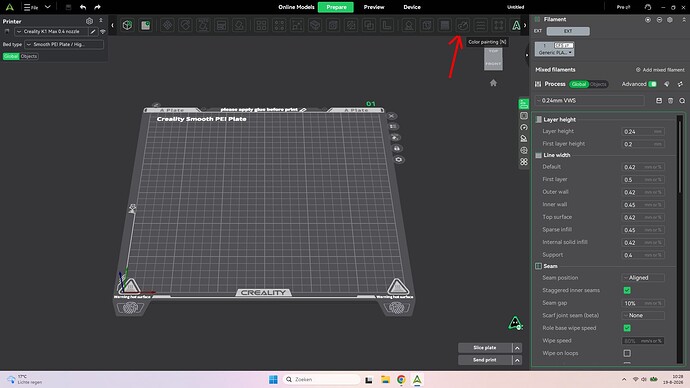Search process settings magnifier icon
The width and height of the screenshot is (690, 388).
tap(682, 101)
